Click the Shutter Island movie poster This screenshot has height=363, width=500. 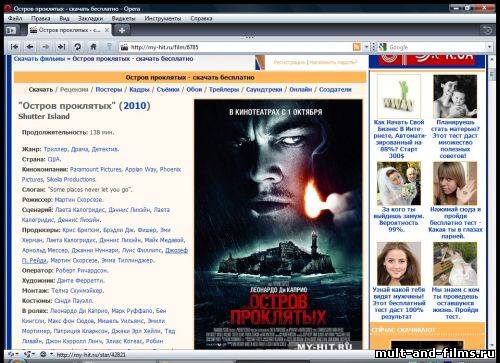(x=278, y=224)
